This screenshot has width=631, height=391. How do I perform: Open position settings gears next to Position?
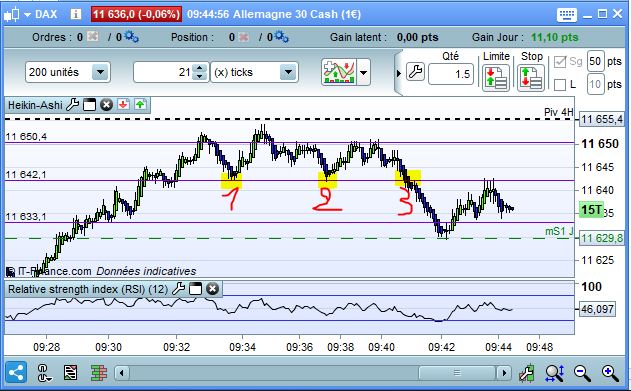(x=281, y=37)
